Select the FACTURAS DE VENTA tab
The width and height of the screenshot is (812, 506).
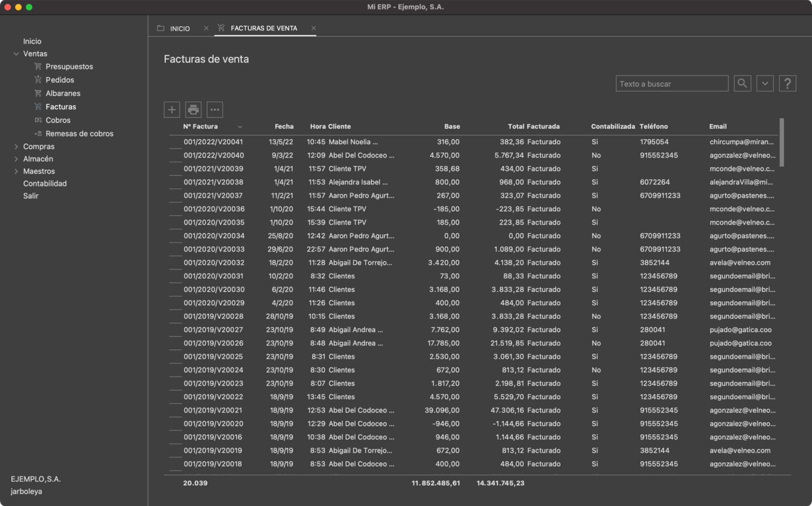264,28
